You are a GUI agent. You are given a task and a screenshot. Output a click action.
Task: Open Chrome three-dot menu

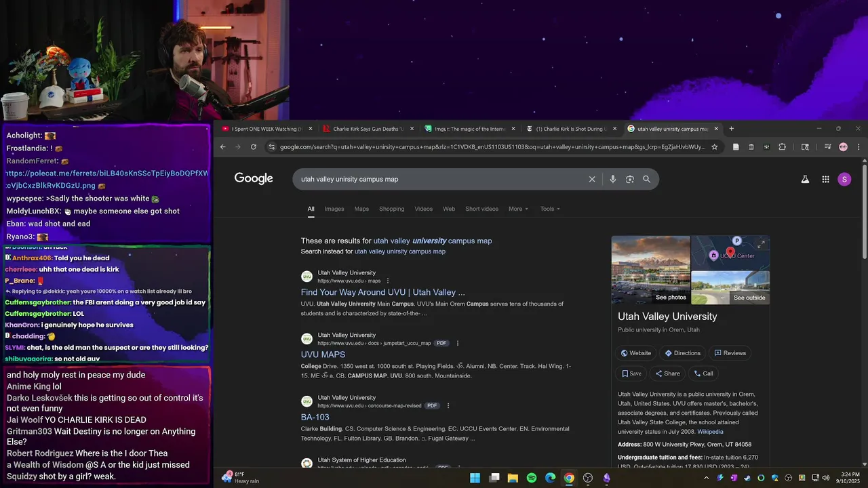859,146
